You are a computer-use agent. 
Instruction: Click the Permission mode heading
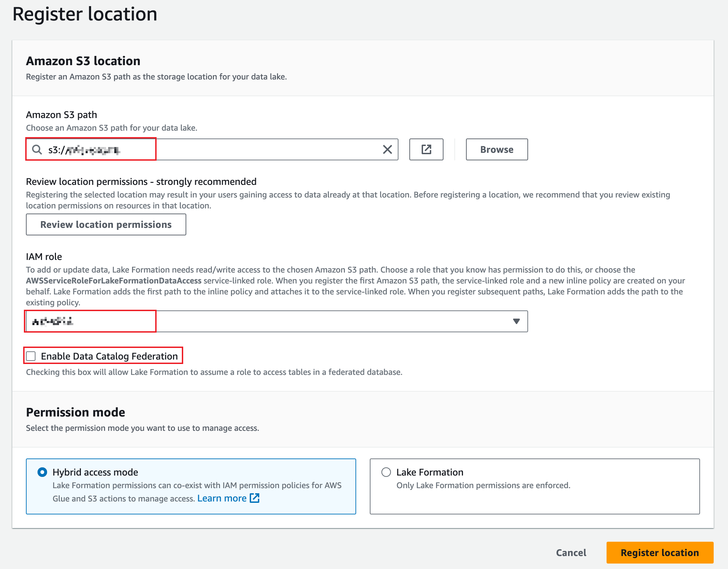tap(76, 412)
